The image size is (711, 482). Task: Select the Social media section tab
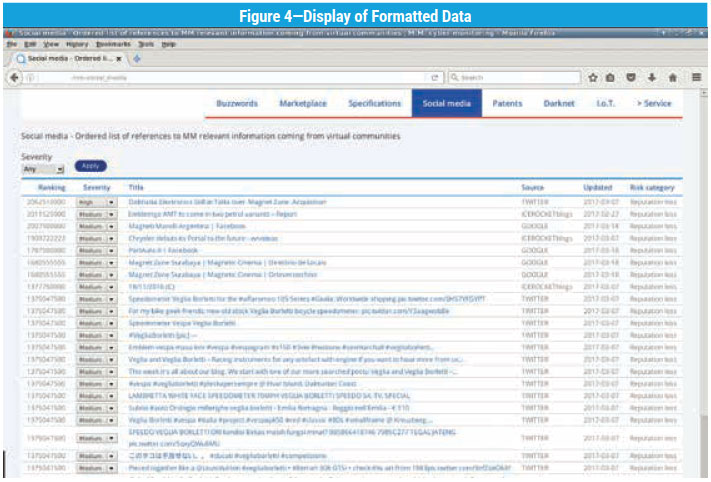click(x=447, y=103)
